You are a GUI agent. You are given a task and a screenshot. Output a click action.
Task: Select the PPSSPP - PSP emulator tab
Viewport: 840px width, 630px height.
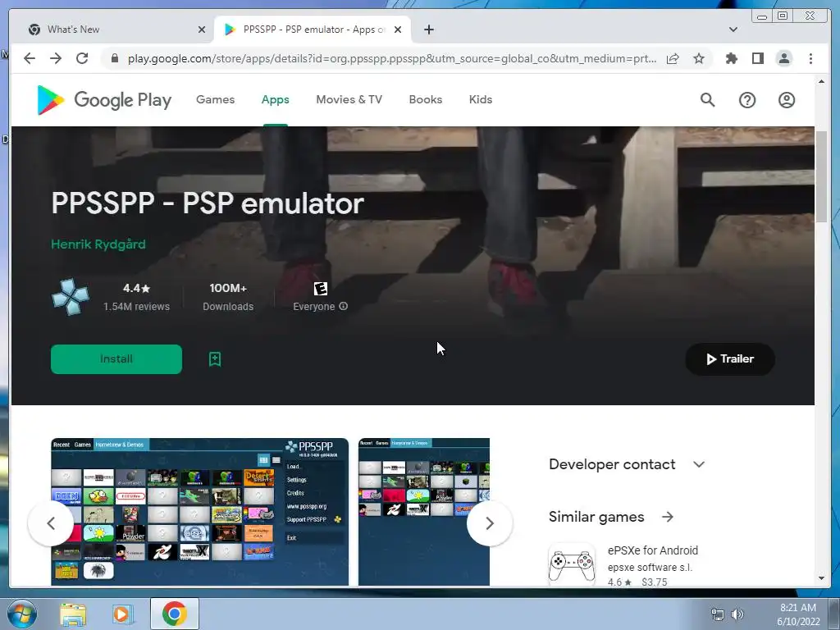click(x=313, y=30)
